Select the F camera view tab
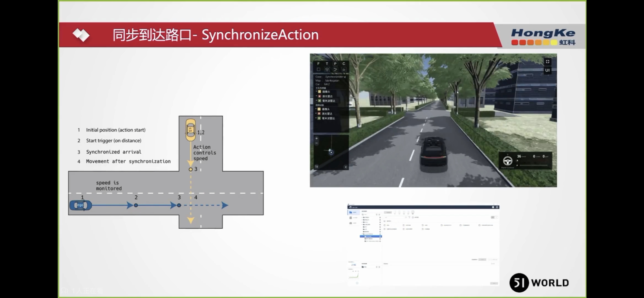The width and height of the screenshot is (644, 298). (318, 64)
